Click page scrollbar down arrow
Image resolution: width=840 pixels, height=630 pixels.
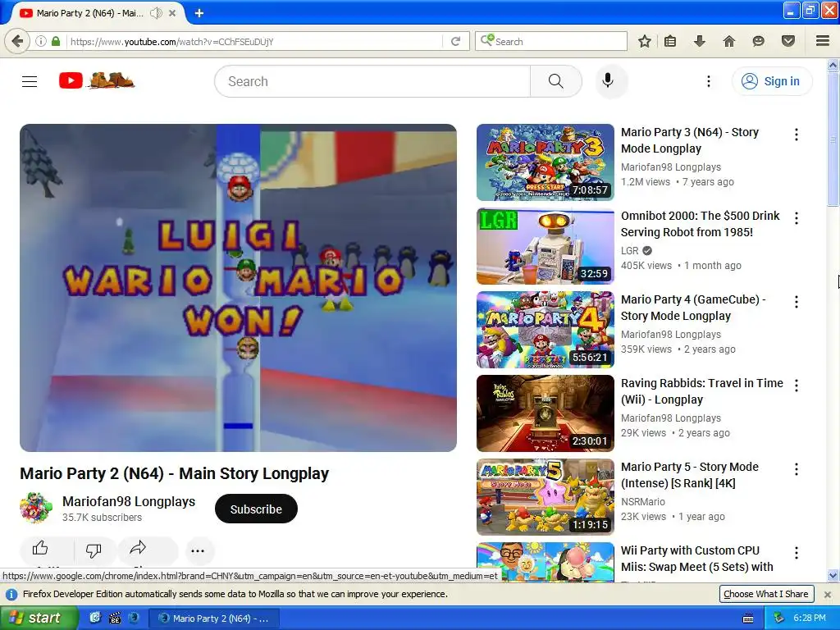pyautogui.click(x=833, y=576)
